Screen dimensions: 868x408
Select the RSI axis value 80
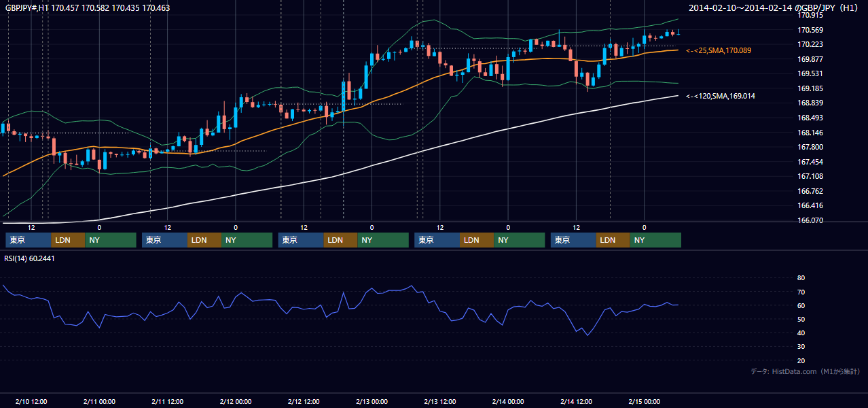(801, 278)
